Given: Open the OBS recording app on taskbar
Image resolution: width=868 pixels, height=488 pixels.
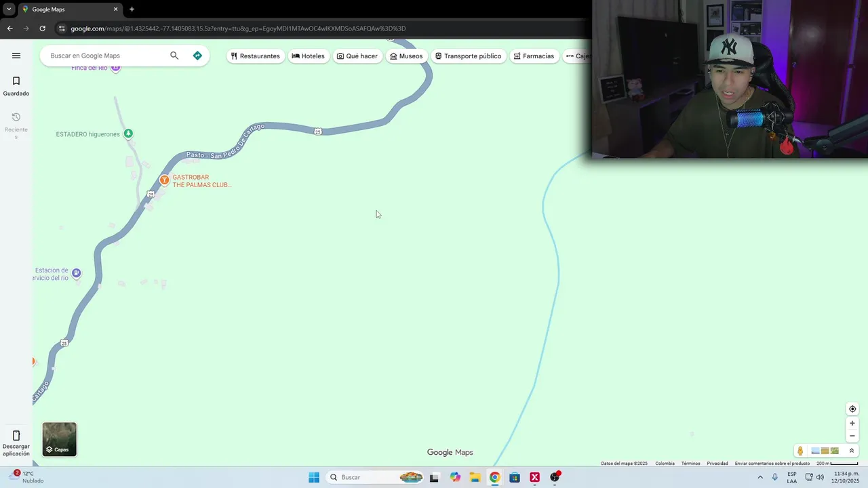Looking at the screenshot, I should [555, 477].
